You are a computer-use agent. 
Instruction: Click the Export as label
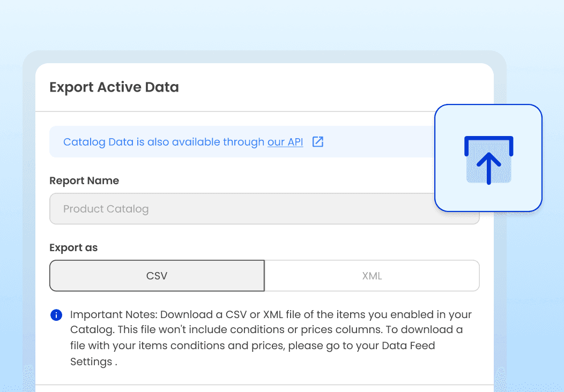tap(73, 248)
